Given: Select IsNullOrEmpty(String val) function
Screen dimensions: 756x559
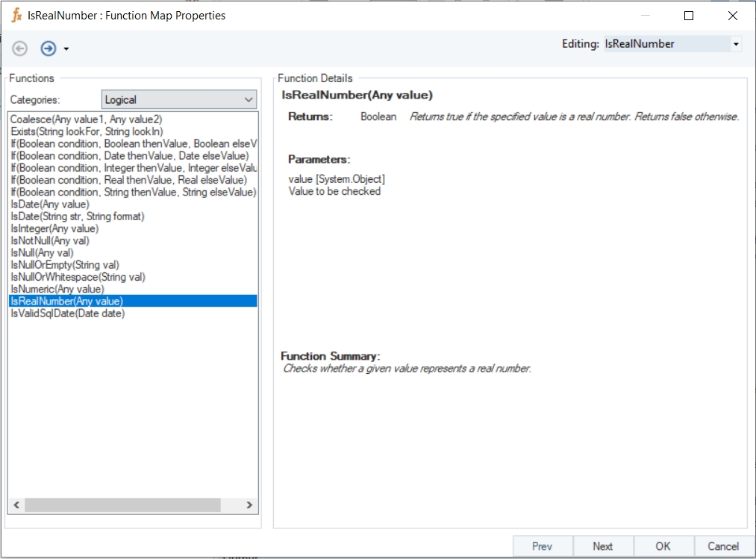Looking at the screenshot, I should coord(65,265).
